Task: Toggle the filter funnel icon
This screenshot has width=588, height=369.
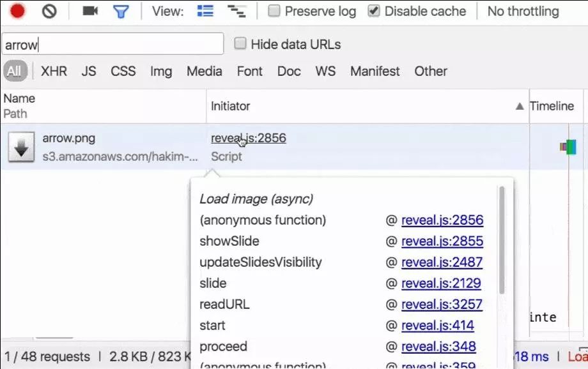Action: tap(121, 11)
